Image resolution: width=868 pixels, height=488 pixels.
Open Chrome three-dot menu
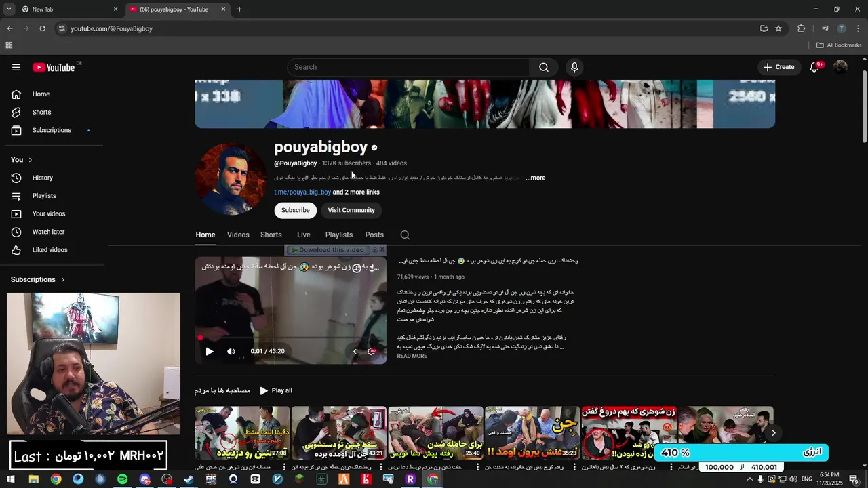(x=858, y=28)
